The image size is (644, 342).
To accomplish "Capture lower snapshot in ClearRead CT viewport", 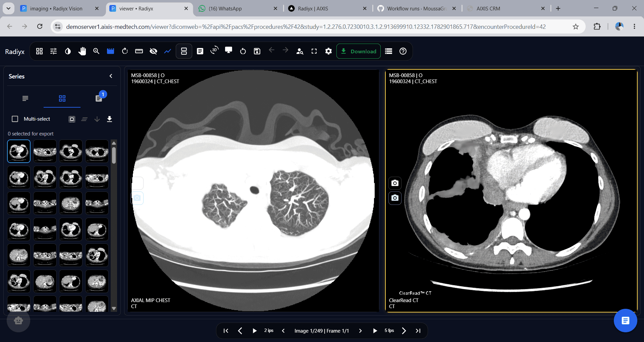I will click(395, 198).
